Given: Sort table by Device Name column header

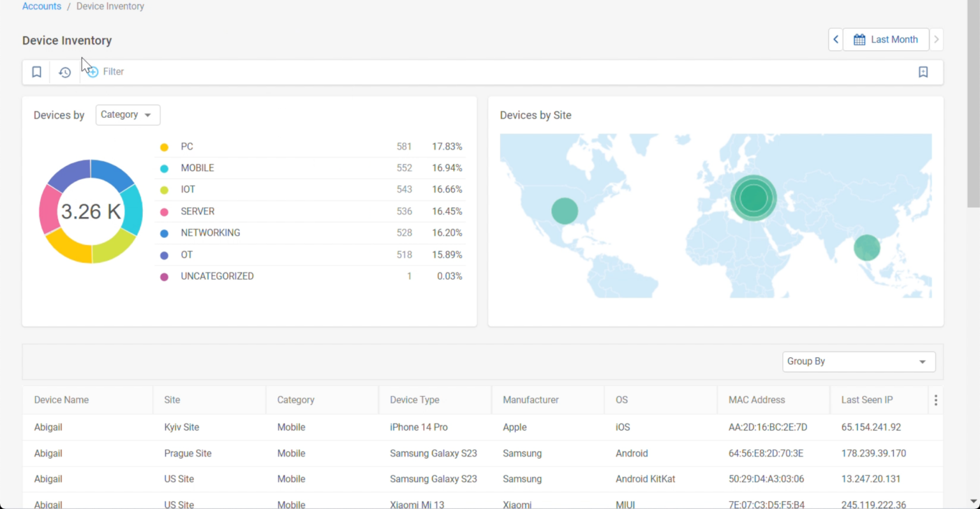Looking at the screenshot, I should (x=61, y=400).
